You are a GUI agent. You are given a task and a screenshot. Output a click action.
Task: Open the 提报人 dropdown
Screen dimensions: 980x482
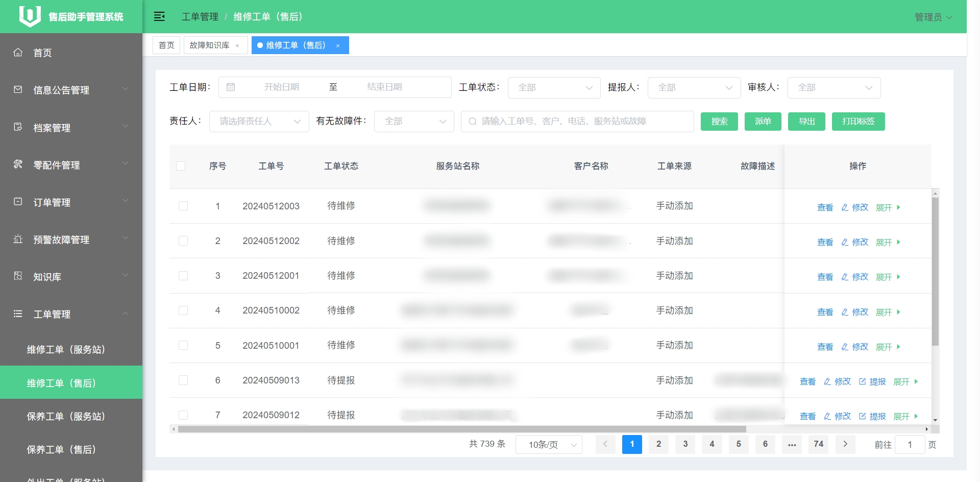pos(694,87)
